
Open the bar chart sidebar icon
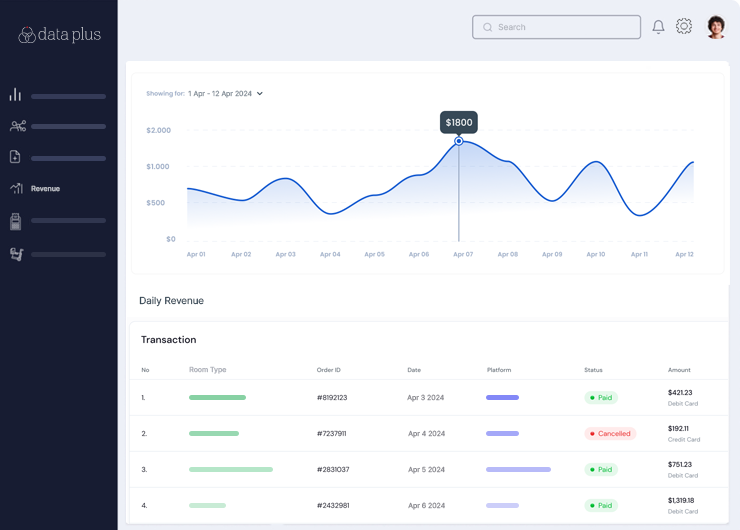(15, 94)
